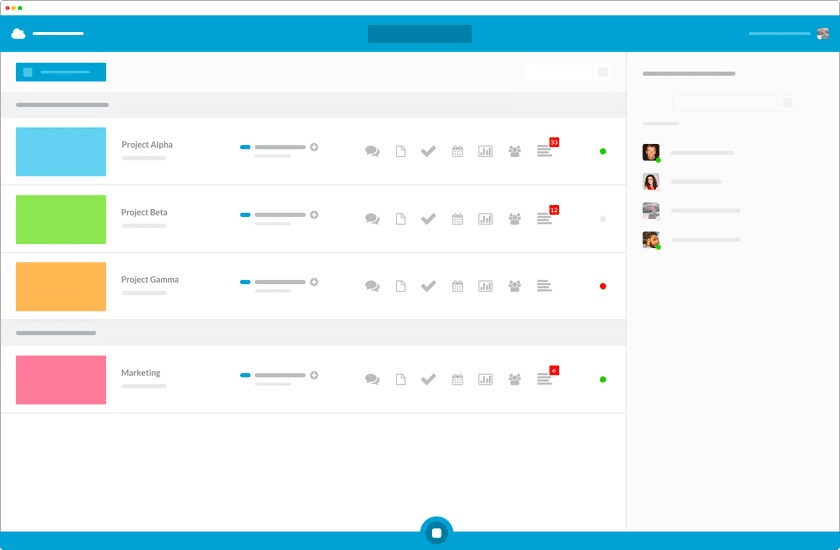The image size is (840, 550).
Task: Open Project Alpha activity feed with 33 badge
Action: click(545, 151)
